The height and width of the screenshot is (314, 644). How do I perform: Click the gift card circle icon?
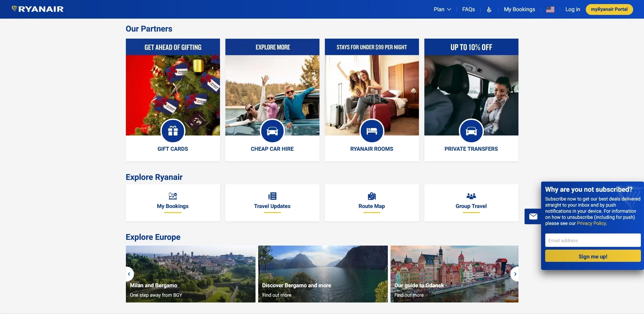[x=173, y=131]
